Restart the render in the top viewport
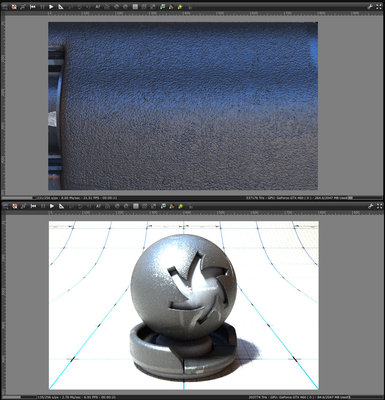This screenshot has height=400, width=385. (x=33, y=6)
